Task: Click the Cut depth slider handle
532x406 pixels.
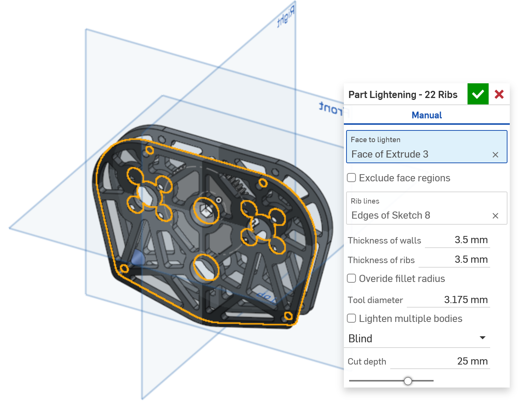Action: coord(408,381)
